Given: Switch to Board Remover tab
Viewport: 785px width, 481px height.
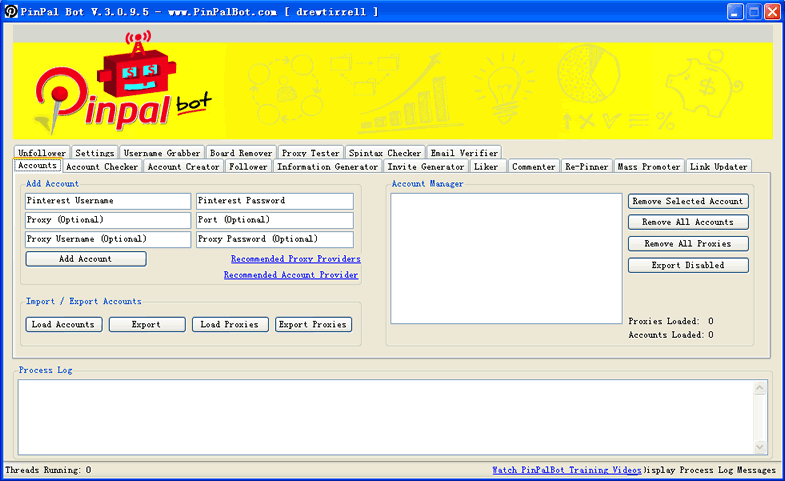Looking at the screenshot, I should point(241,153).
